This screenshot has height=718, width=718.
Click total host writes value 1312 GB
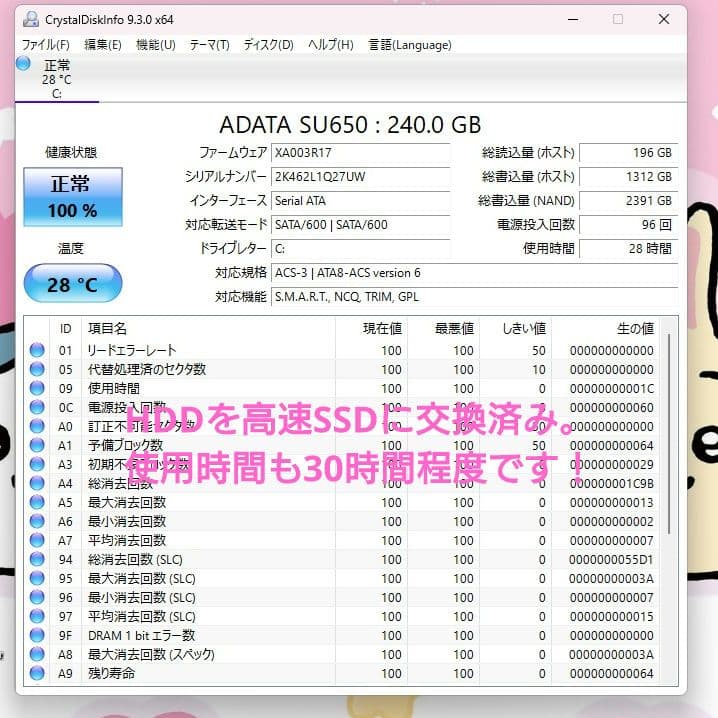click(x=629, y=177)
